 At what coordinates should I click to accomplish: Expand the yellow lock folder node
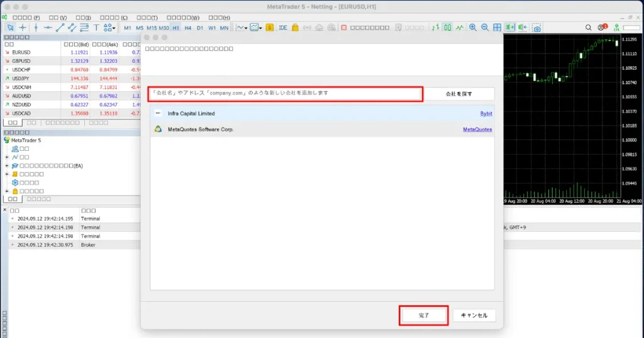[x=6, y=191]
